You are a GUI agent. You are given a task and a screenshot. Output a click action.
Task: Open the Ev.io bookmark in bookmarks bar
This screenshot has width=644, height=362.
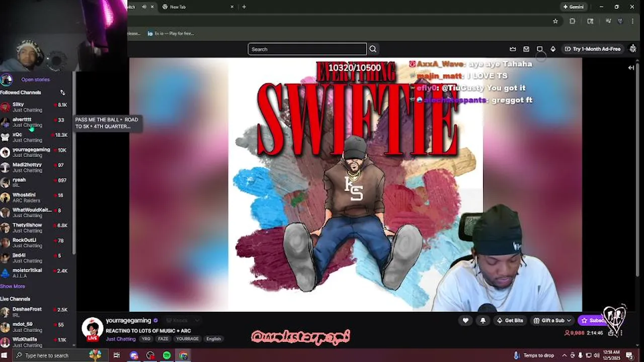tap(171, 34)
